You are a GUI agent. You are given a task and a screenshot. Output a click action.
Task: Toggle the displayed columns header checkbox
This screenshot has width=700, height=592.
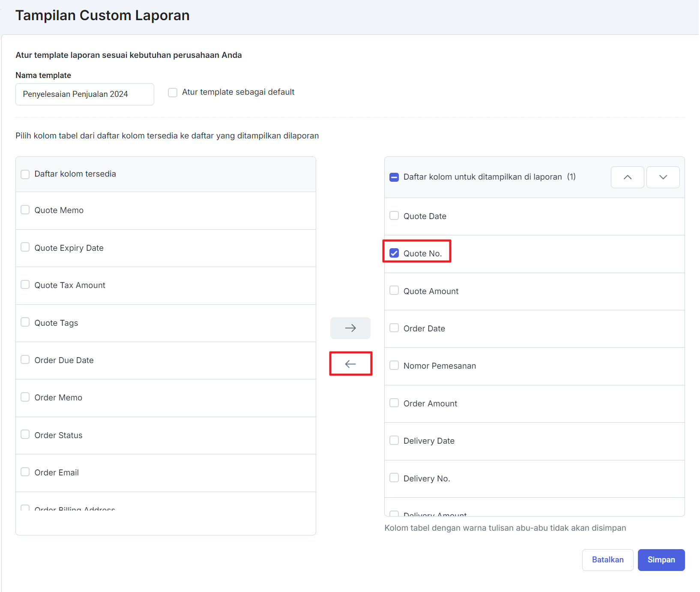(394, 177)
